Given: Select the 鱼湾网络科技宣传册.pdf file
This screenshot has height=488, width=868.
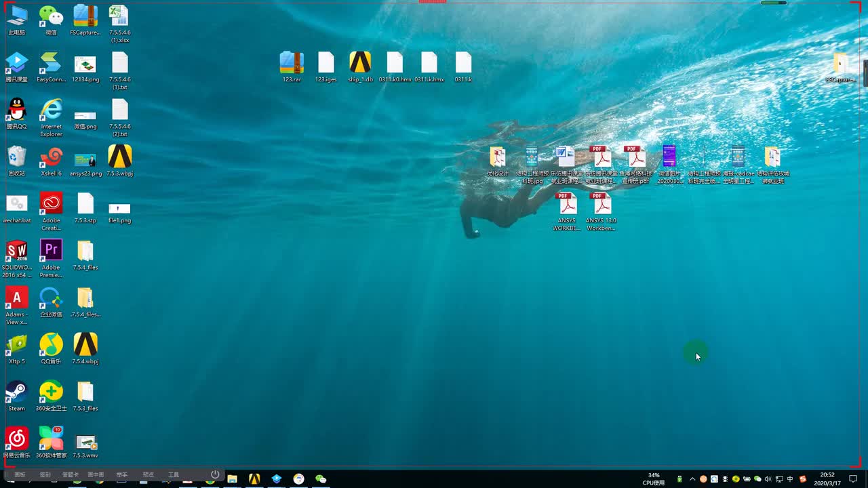Looking at the screenshot, I should coord(635,165).
